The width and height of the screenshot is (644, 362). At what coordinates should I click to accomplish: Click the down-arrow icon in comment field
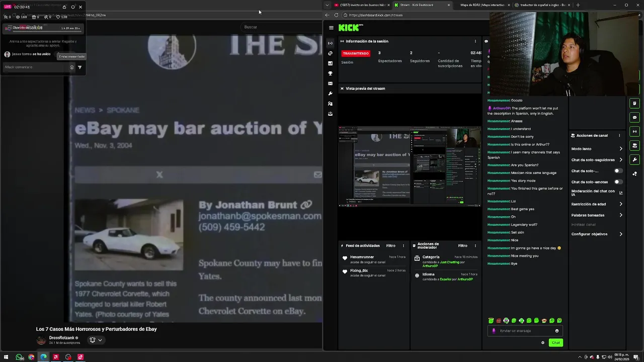tap(71, 67)
